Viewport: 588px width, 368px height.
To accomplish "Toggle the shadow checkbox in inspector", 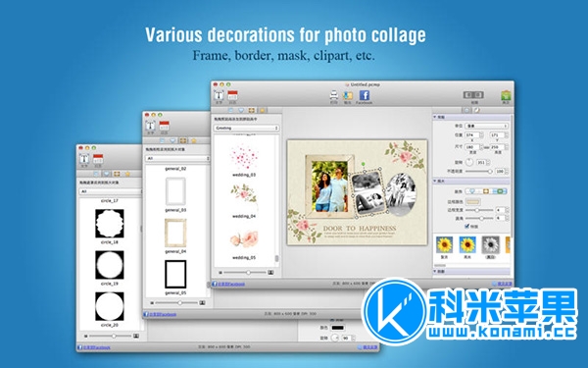I will [466, 226].
